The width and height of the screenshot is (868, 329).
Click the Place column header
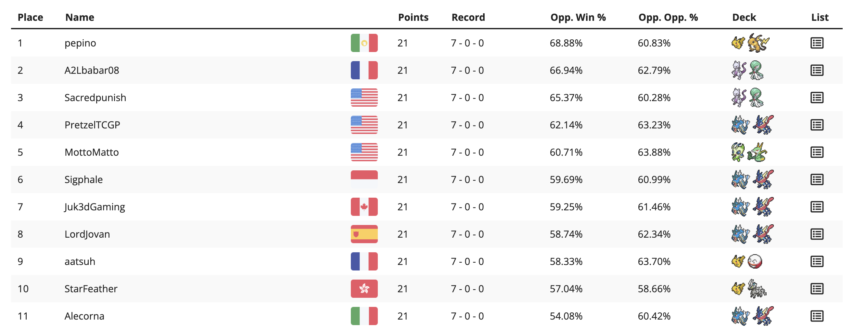click(x=30, y=17)
